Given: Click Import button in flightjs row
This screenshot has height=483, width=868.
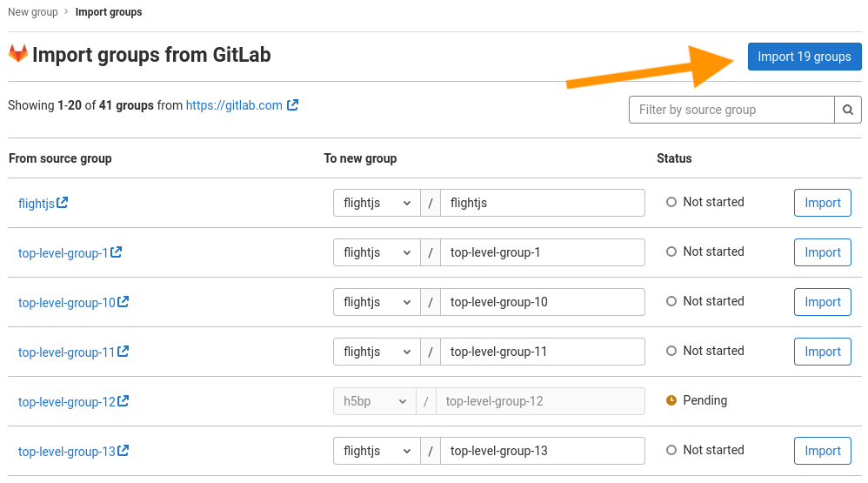Looking at the screenshot, I should coord(822,203).
